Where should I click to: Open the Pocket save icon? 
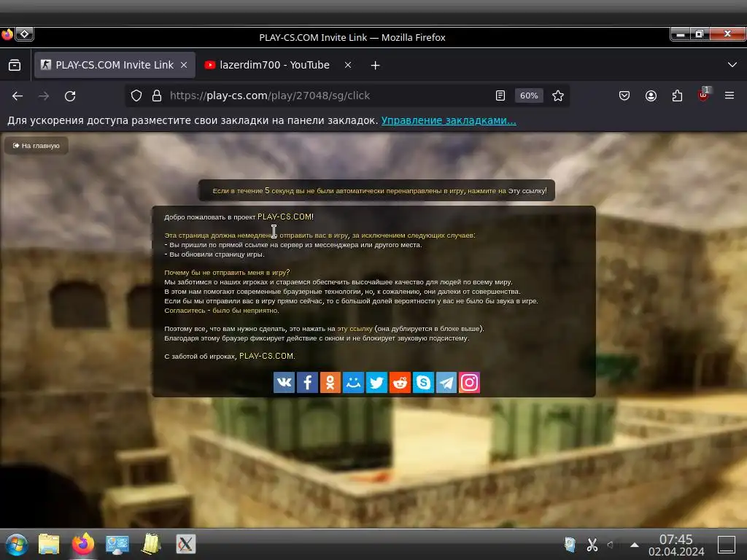pos(624,96)
